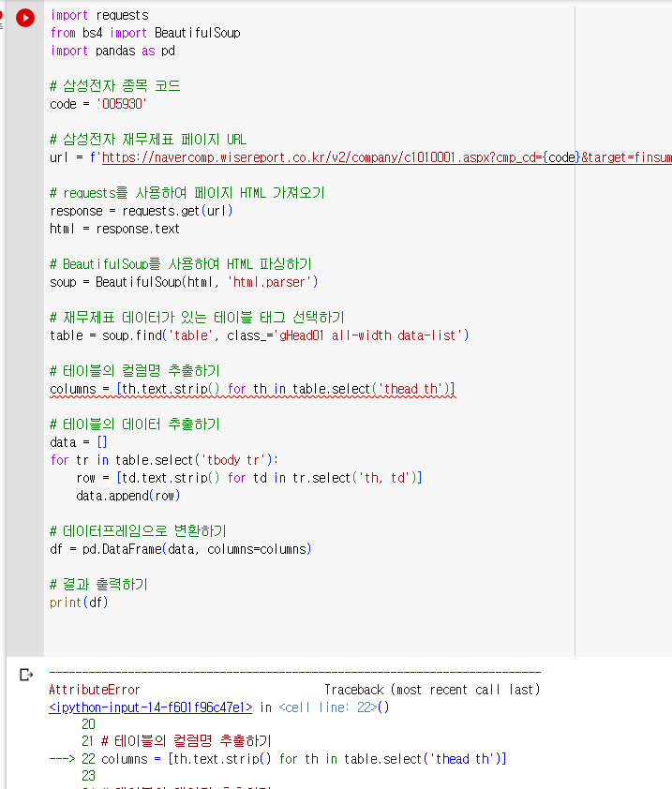
Task: Click the line 'response = requests.get(url)'
Action: click(x=141, y=211)
